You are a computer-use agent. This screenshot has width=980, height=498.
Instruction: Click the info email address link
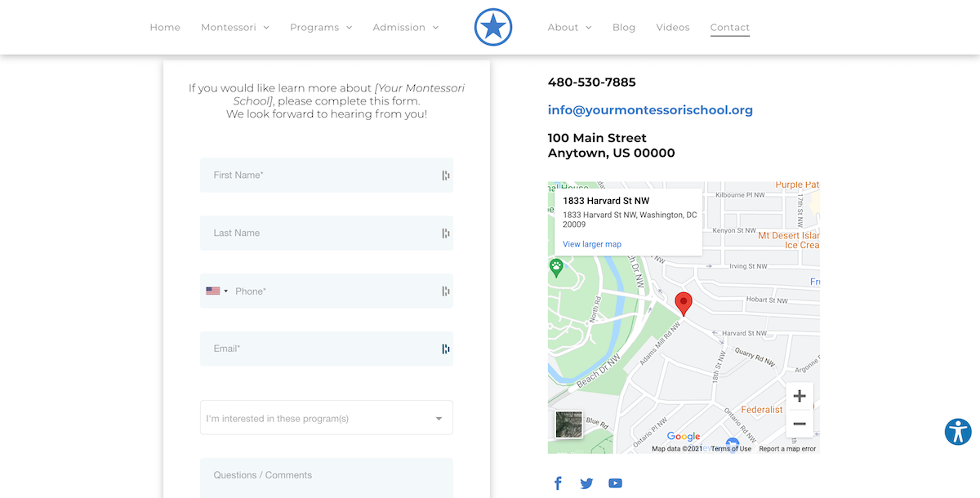tap(650, 110)
